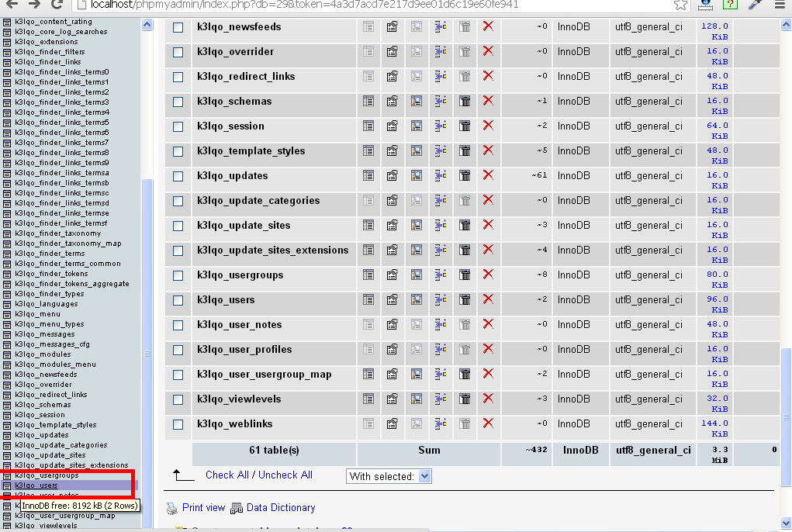Bookmark page with the star icon
792x532 pixels.
(680, 5)
